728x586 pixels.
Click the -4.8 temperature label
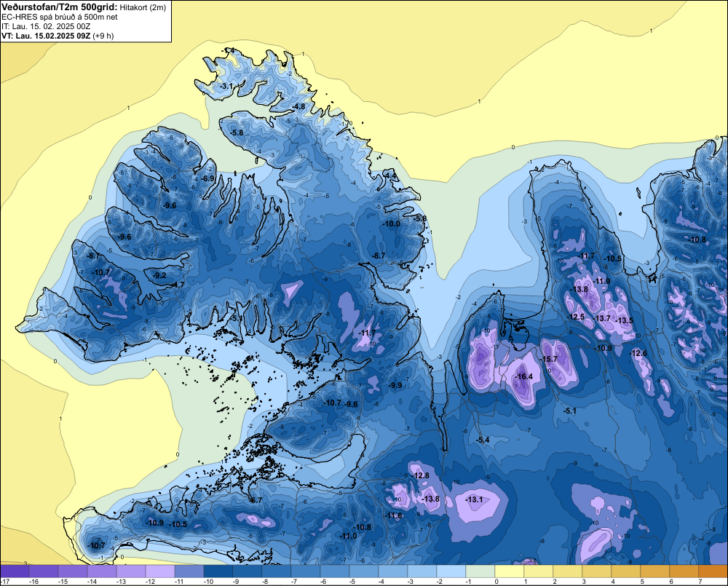pyautogui.click(x=299, y=106)
